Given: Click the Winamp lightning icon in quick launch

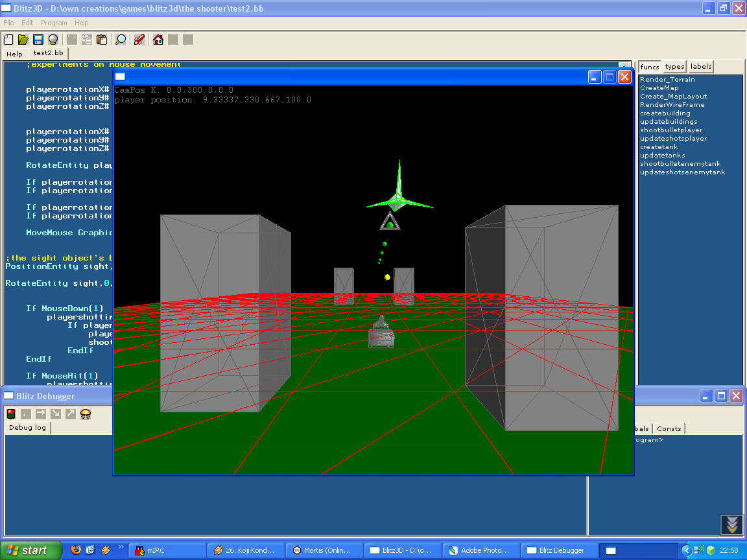Looking at the screenshot, I should click(105, 550).
